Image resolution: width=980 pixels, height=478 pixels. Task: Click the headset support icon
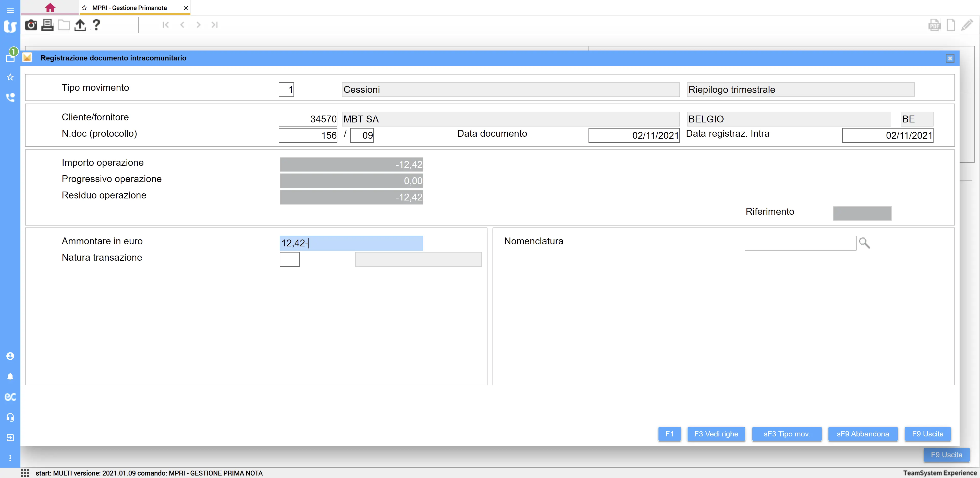click(x=10, y=417)
